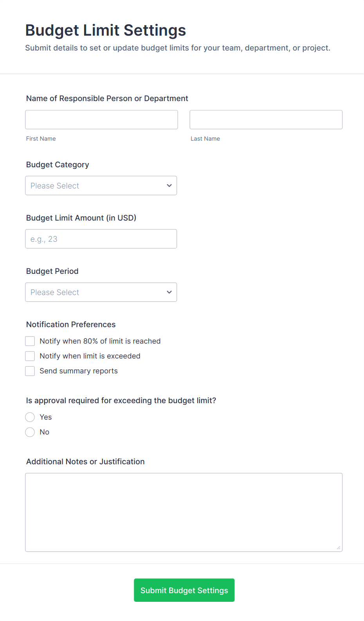The height and width of the screenshot is (621, 364).
Task: Enable notification when 80% of limit is reached
Action: [x=30, y=341]
